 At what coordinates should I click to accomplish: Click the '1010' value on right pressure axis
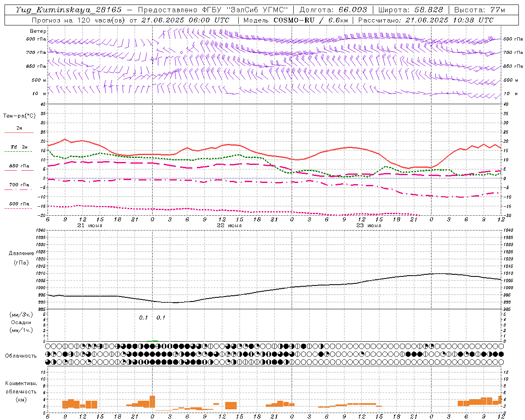pyautogui.click(x=508, y=274)
